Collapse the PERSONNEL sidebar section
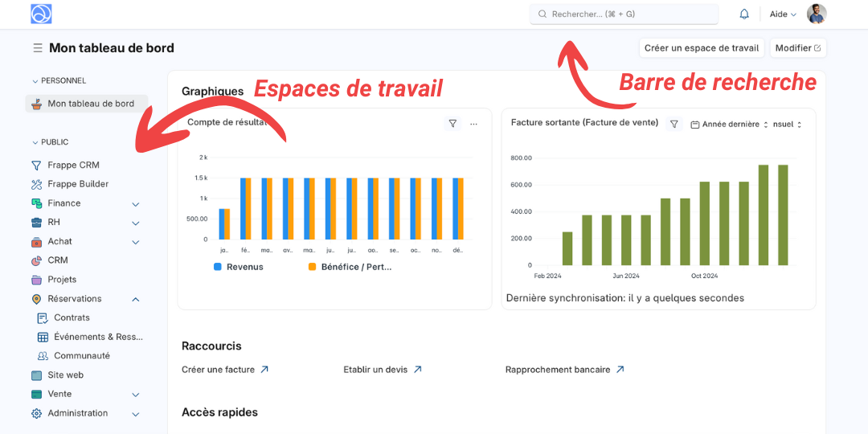The height and width of the screenshot is (434, 868). pos(59,81)
